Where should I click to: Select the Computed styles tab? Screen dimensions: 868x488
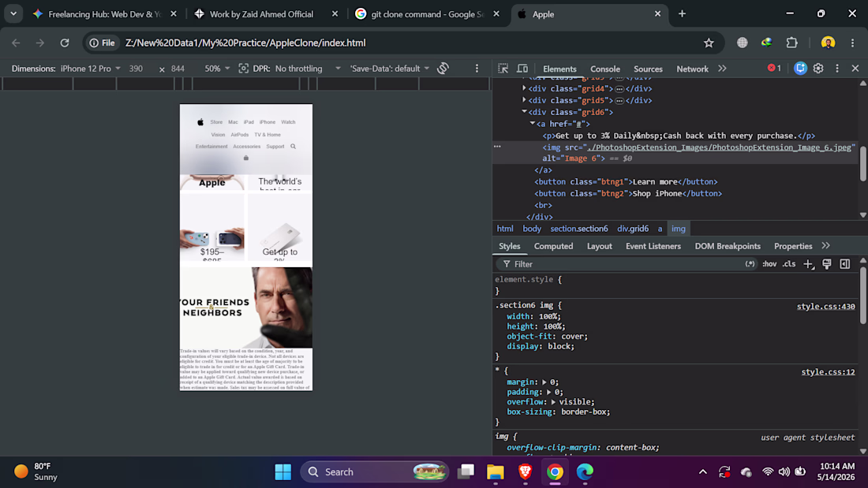553,246
